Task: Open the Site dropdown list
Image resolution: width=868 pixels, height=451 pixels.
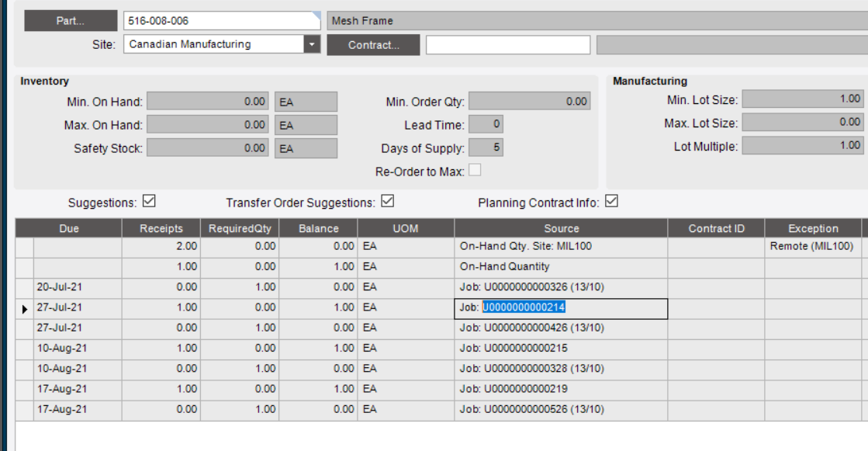Action: point(312,45)
